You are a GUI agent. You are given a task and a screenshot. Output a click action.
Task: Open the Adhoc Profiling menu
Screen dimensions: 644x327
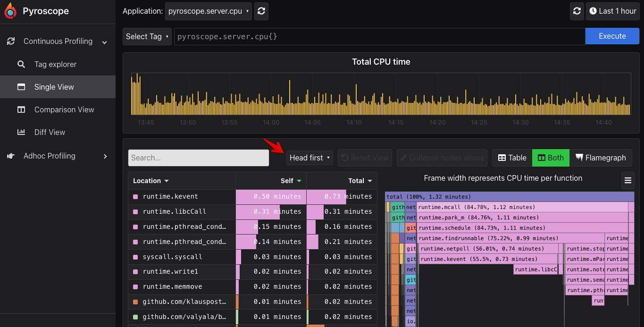click(x=58, y=156)
